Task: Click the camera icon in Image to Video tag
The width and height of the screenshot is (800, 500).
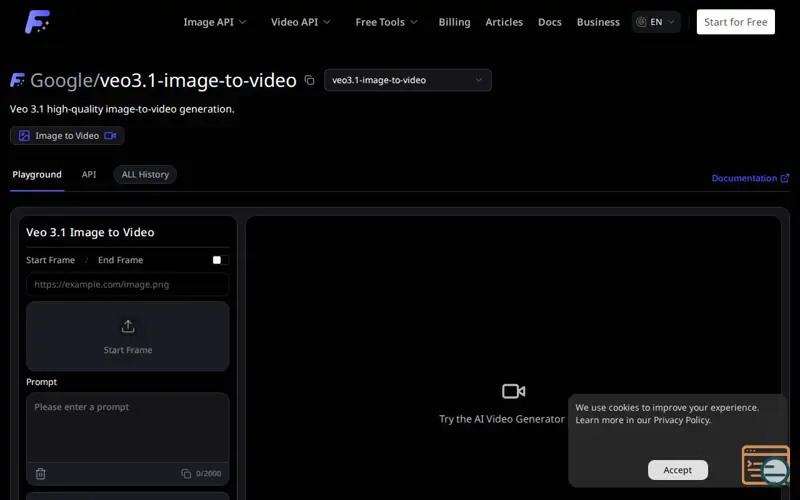Action: point(110,136)
